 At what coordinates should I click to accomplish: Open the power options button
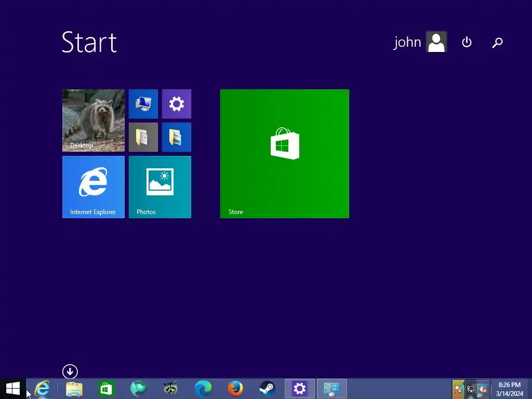(x=467, y=42)
